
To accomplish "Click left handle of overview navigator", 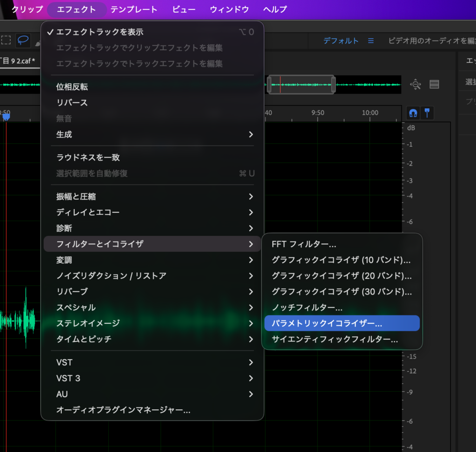I will tap(270, 85).
